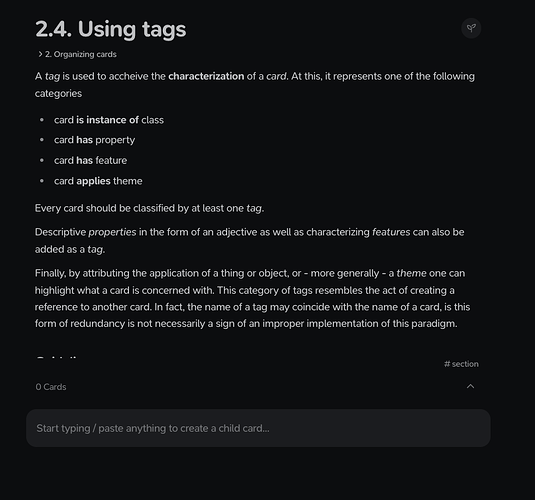Click the italic 'tag' in the first sentence
This screenshot has width=535, height=500.
tap(53, 76)
